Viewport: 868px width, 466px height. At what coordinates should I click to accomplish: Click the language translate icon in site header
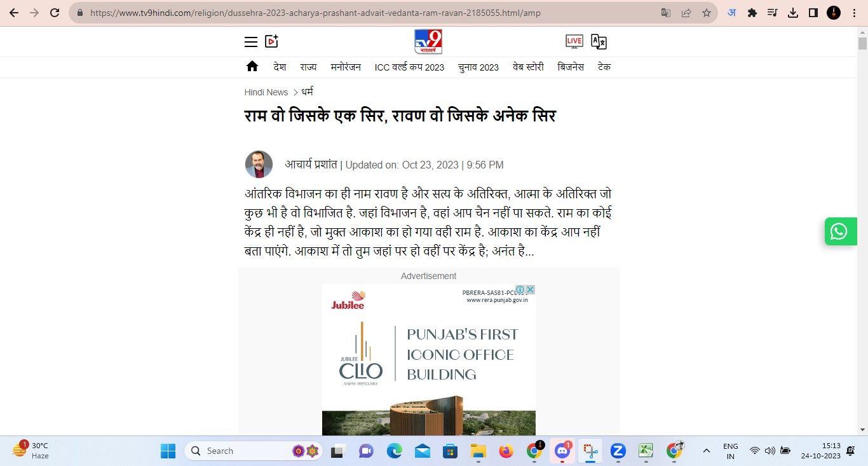point(599,42)
